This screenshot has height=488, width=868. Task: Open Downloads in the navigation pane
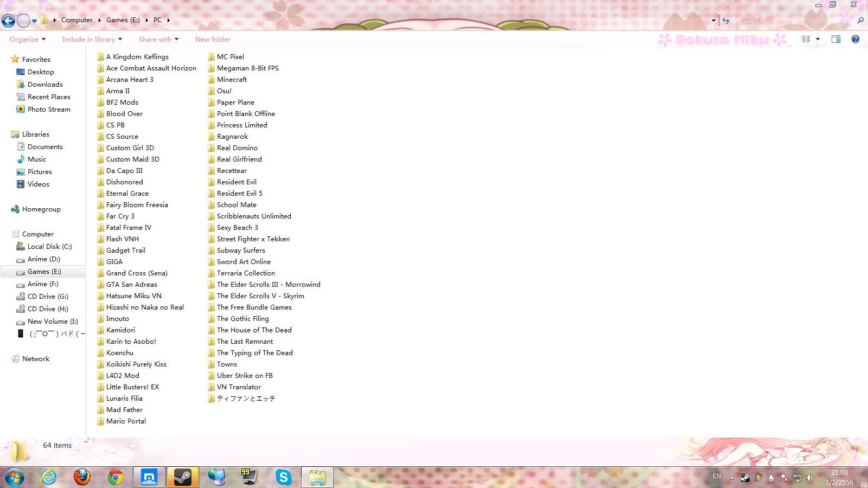45,85
